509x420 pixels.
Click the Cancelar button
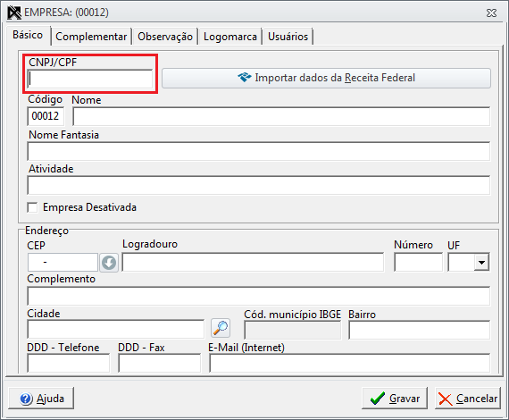(468, 399)
